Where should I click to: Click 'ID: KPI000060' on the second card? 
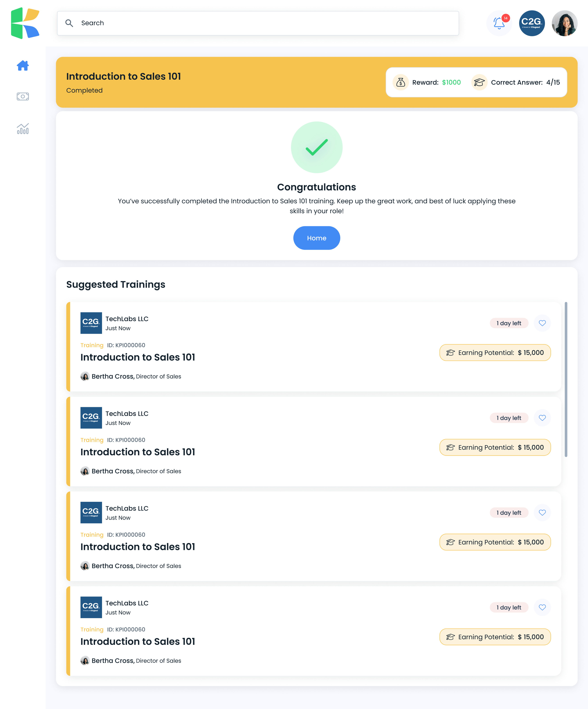click(126, 440)
